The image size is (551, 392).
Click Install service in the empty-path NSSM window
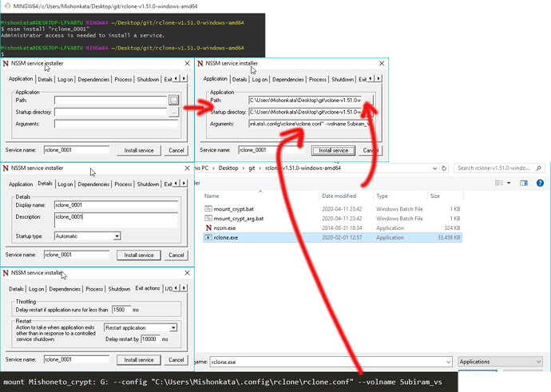click(x=139, y=150)
